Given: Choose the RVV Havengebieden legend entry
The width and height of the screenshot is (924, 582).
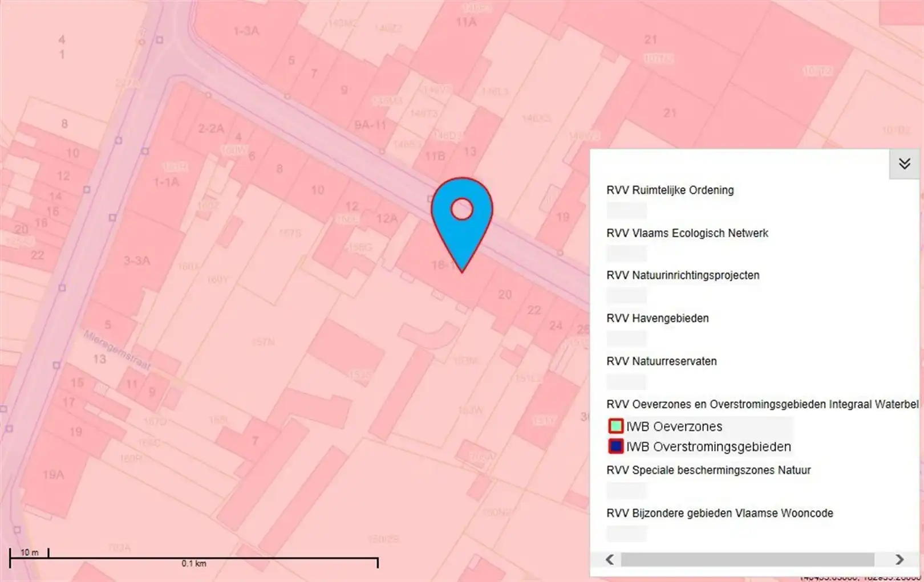Looking at the screenshot, I should click(657, 318).
